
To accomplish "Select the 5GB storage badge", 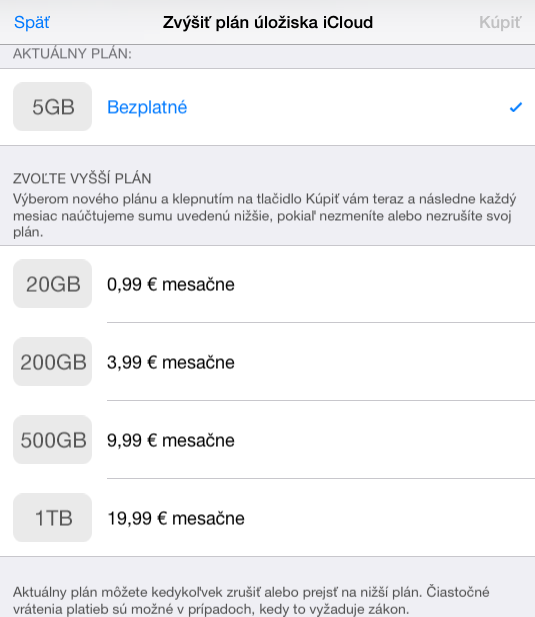I will (52, 107).
